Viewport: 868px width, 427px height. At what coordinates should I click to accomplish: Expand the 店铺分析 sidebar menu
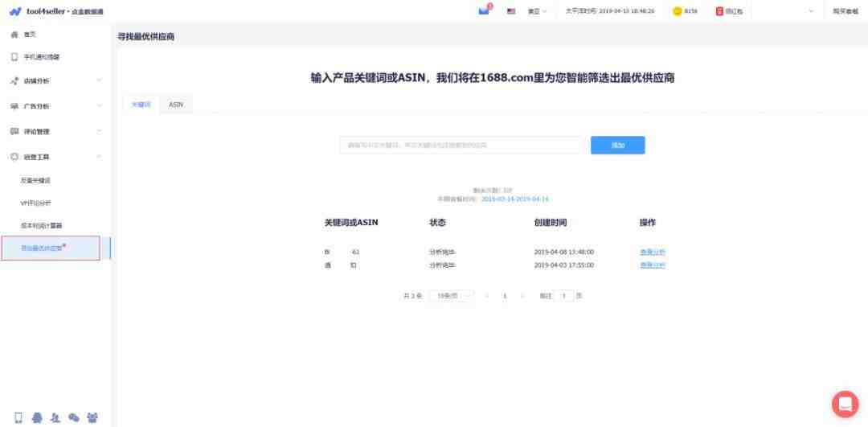click(x=55, y=81)
